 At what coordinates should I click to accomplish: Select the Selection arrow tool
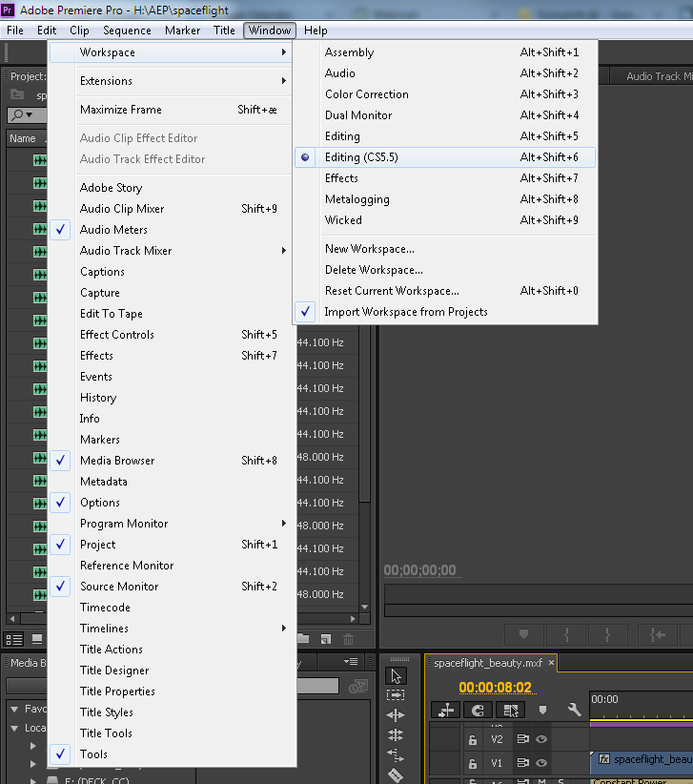pos(397,676)
